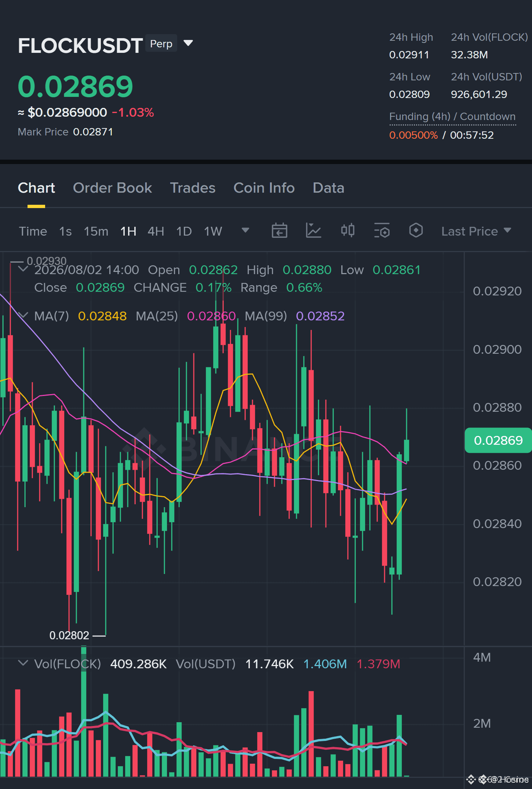The width and height of the screenshot is (532, 789).
Task: Click the 0.02900 price axis label
Action: [x=497, y=349]
